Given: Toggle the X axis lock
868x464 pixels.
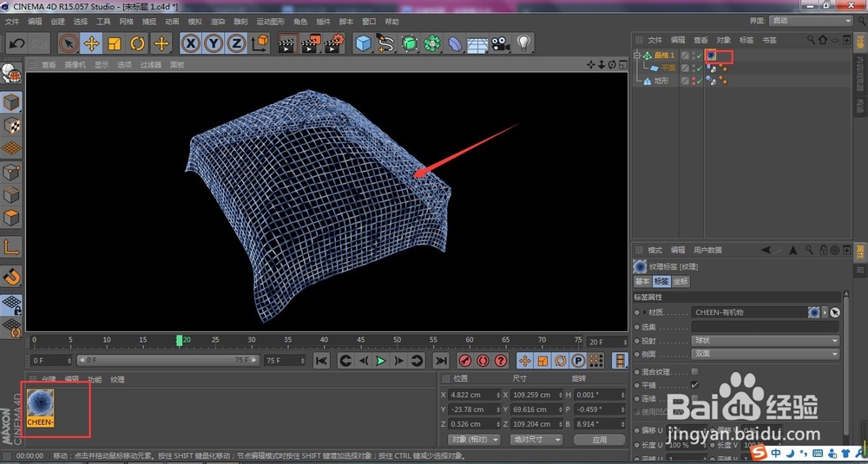Looking at the screenshot, I should coord(190,43).
